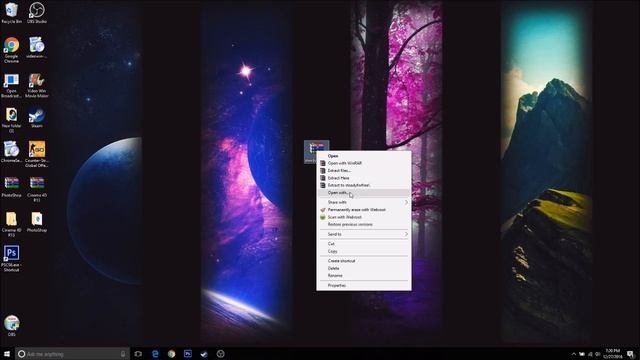The image size is (640, 360).
Task: Choose the 'Extract to' folder entry
Action: (364, 185)
